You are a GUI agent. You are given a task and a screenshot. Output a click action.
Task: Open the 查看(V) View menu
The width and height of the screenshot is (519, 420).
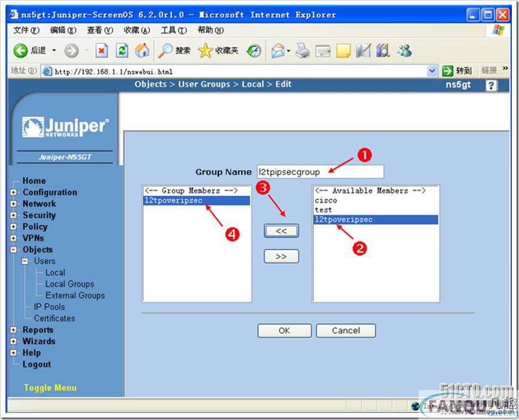pos(100,30)
